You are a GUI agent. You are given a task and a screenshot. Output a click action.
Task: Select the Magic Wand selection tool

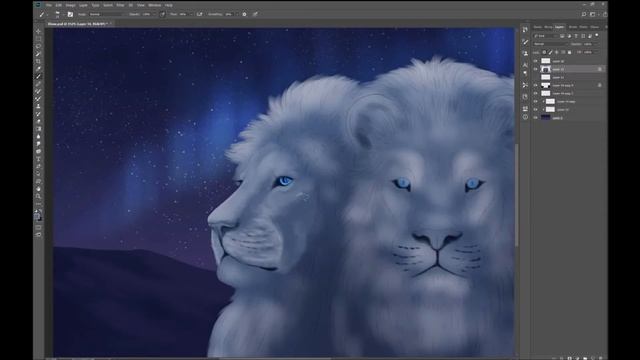[x=38, y=54]
